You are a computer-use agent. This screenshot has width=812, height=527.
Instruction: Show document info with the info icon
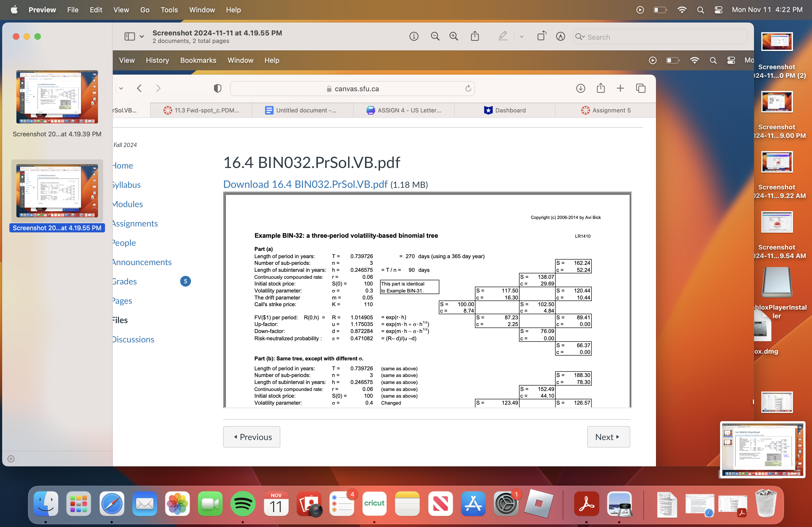(x=414, y=36)
